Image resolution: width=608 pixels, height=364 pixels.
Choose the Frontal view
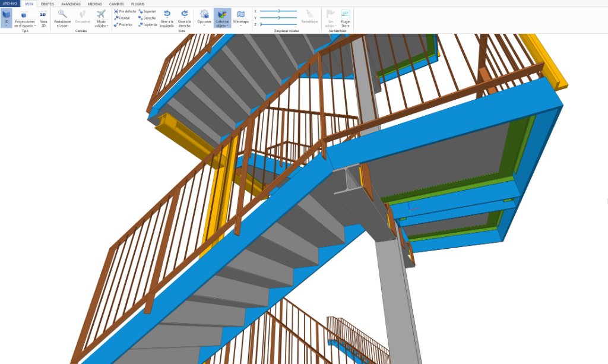[122, 18]
